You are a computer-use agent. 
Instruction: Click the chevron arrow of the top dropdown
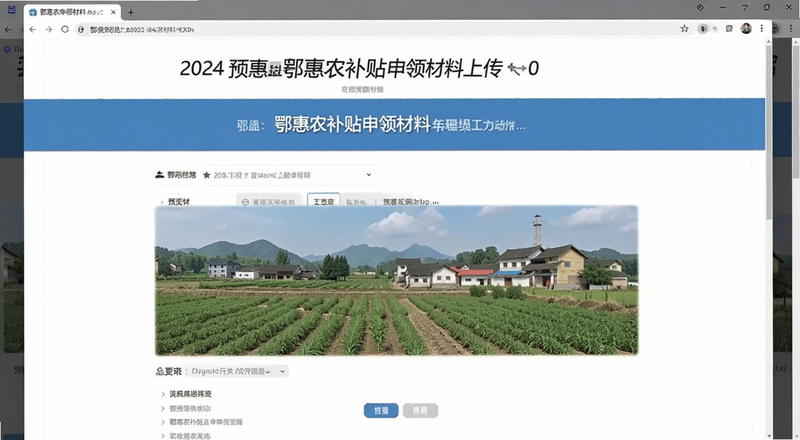point(369,175)
